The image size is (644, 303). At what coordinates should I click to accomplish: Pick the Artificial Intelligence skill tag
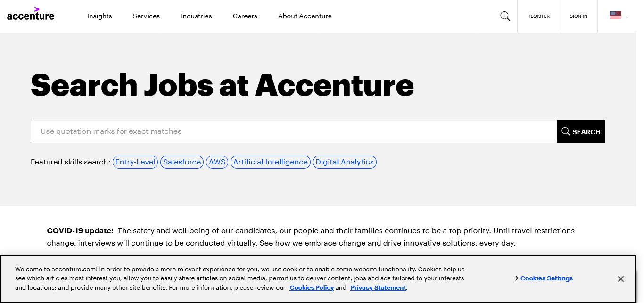[x=271, y=162]
